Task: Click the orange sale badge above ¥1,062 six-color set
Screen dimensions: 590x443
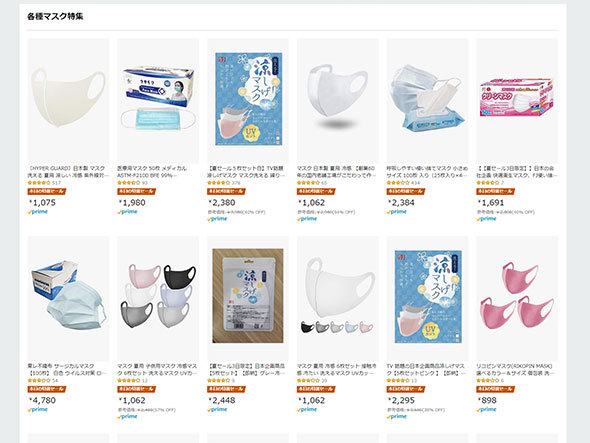Action: click(x=137, y=389)
